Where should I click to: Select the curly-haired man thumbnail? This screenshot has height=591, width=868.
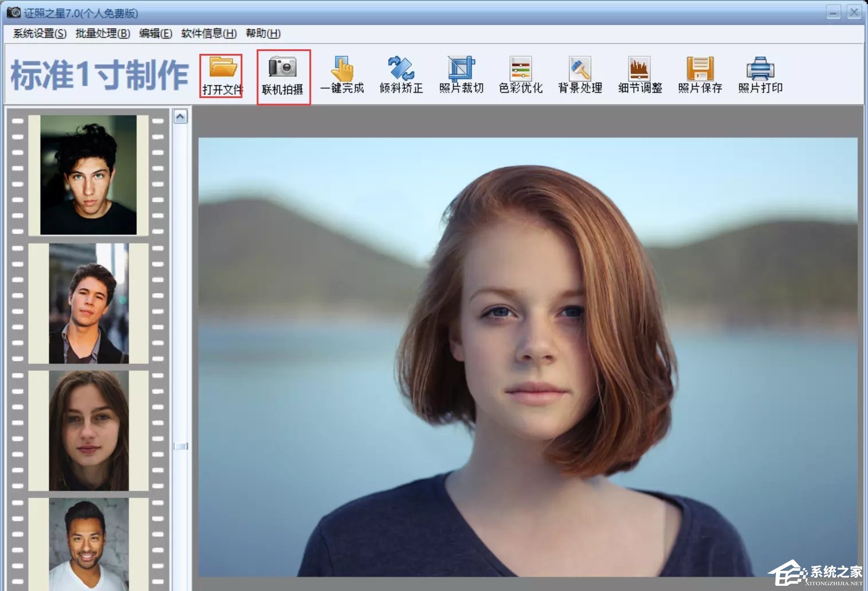(88, 175)
